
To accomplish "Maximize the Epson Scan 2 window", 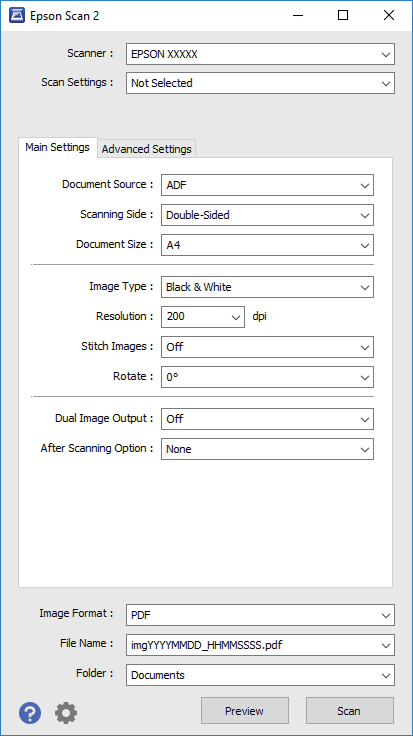I will tap(343, 15).
